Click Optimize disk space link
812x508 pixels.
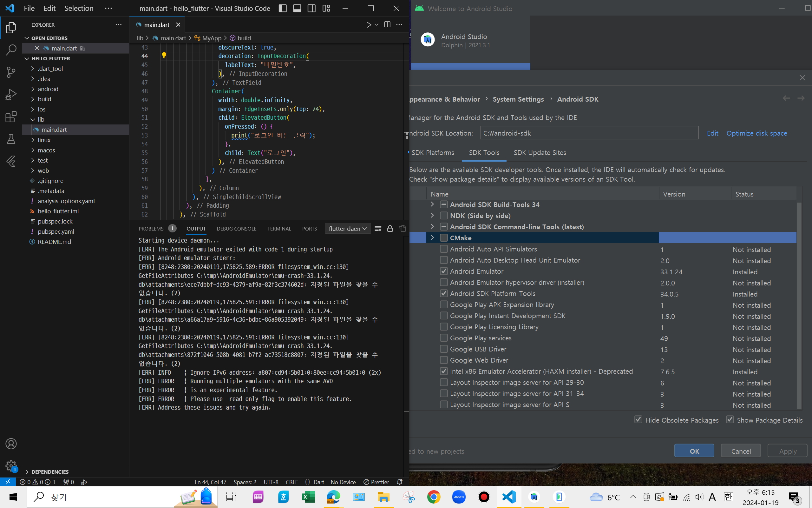(756, 133)
